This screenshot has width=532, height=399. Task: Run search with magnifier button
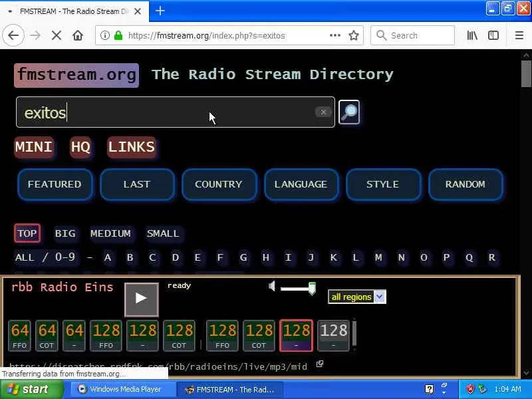click(x=349, y=112)
